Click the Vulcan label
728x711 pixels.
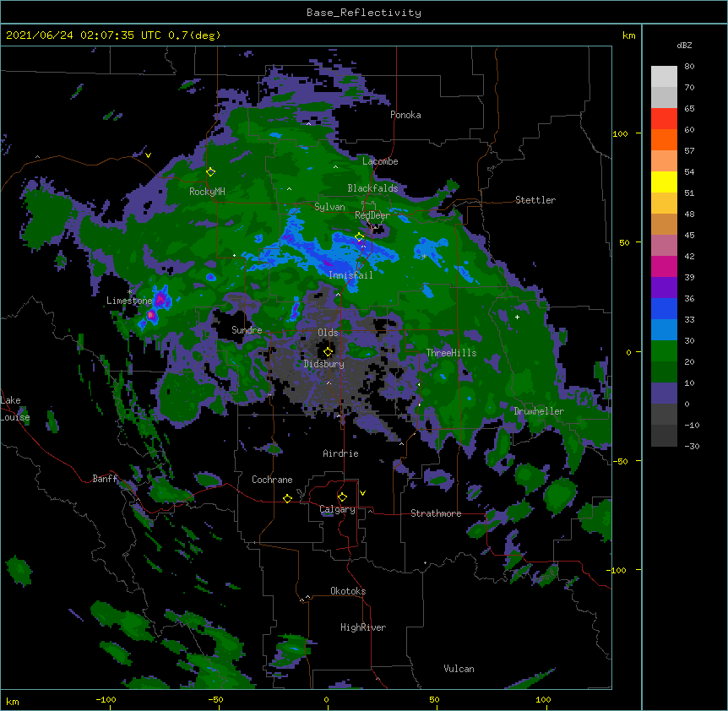click(x=459, y=669)
